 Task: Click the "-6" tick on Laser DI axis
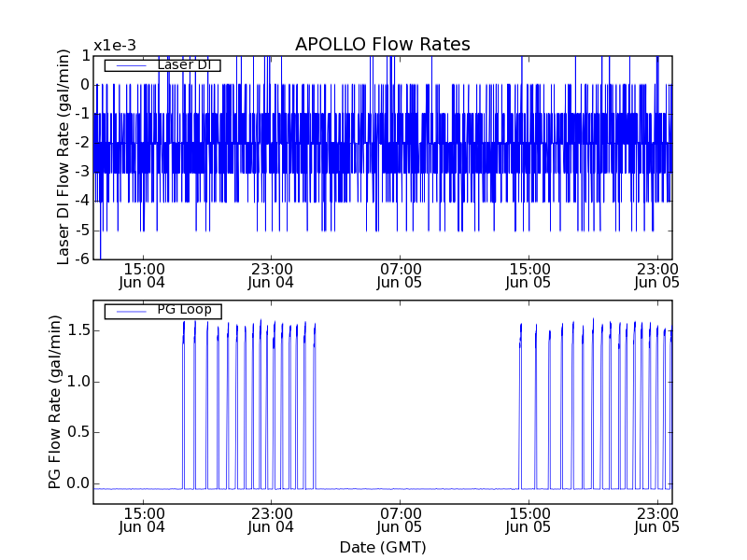point(80,259)
